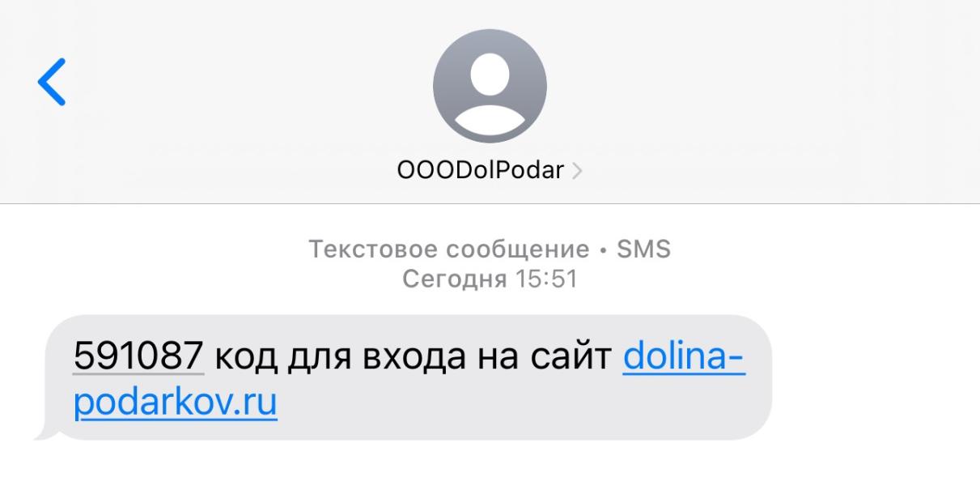Expand details via chevron beside OOODolPodar
Screen dimensions: 980x486
click(577, 171)
